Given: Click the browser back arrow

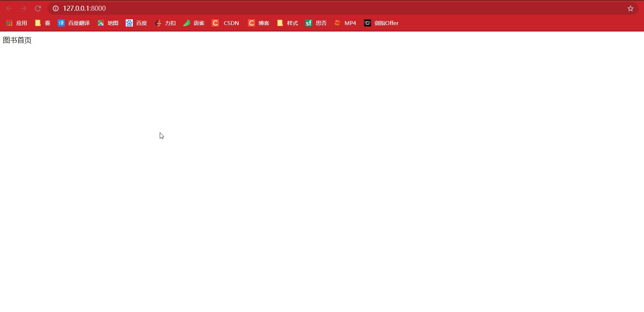Looking at the screenshot, I should pyautogui.click(x=9, y=8).
